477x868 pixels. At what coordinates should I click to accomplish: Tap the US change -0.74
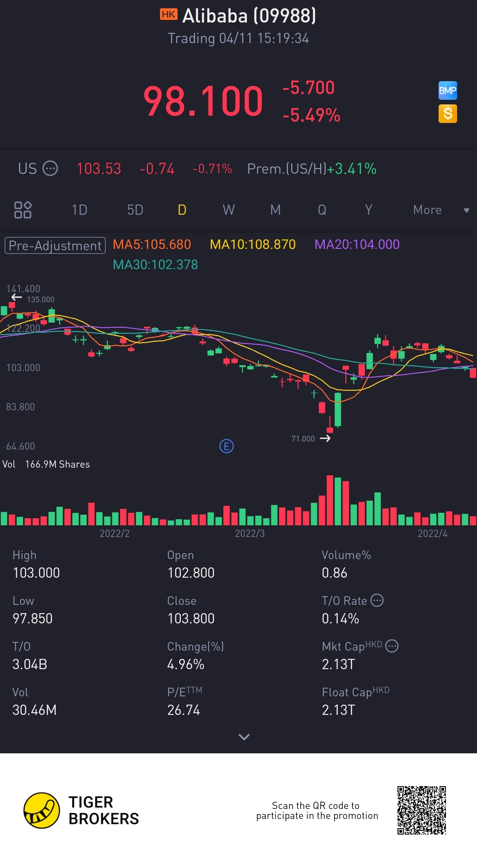pos(157,168)
